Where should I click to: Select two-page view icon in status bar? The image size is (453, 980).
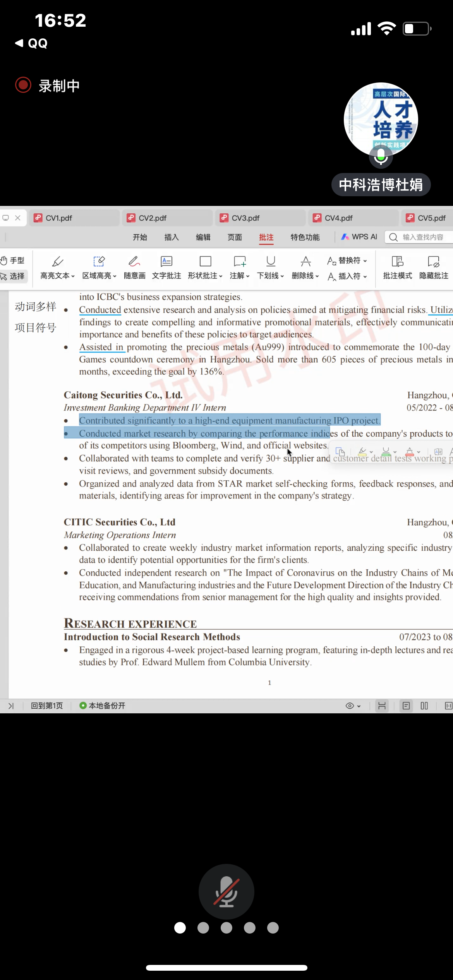click(x=424, y=706)
